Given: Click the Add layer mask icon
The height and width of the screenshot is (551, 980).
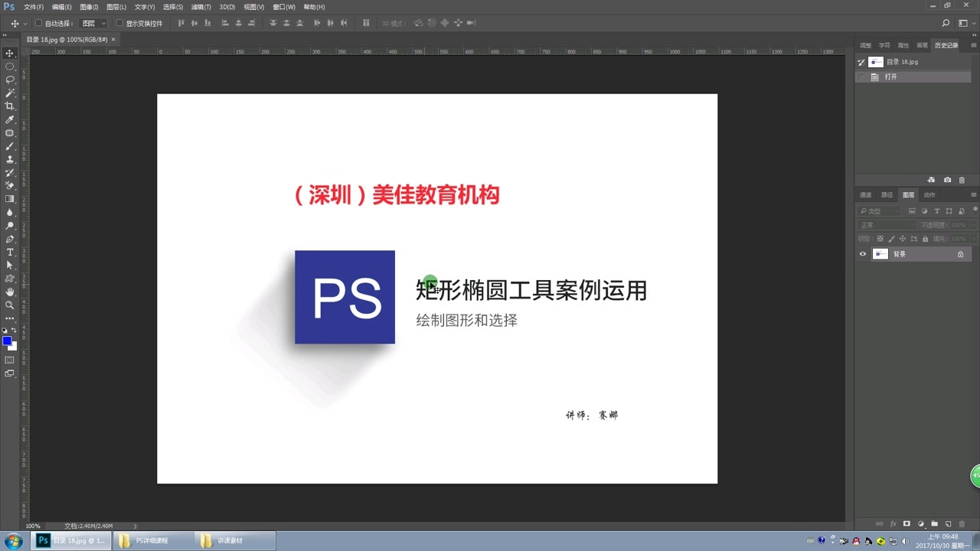Looking at the screenshot, I should (906, 523).
